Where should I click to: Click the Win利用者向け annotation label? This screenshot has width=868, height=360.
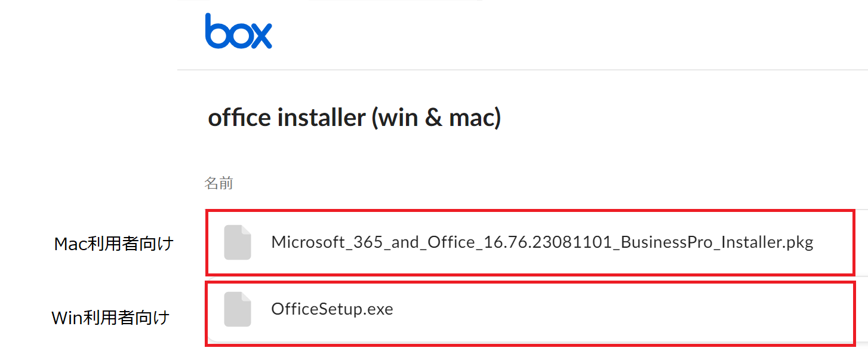pyautogui.click(x=110, y=318)
